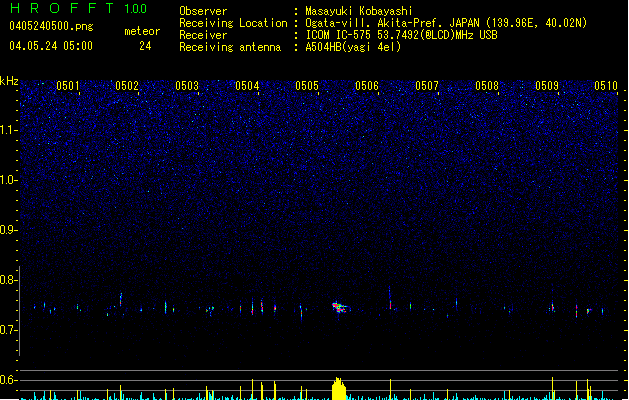Click the wide yellow intensity peak at bottom
Image resolution: width=629 pixels, height=400 pixels.
click(339, 388)
